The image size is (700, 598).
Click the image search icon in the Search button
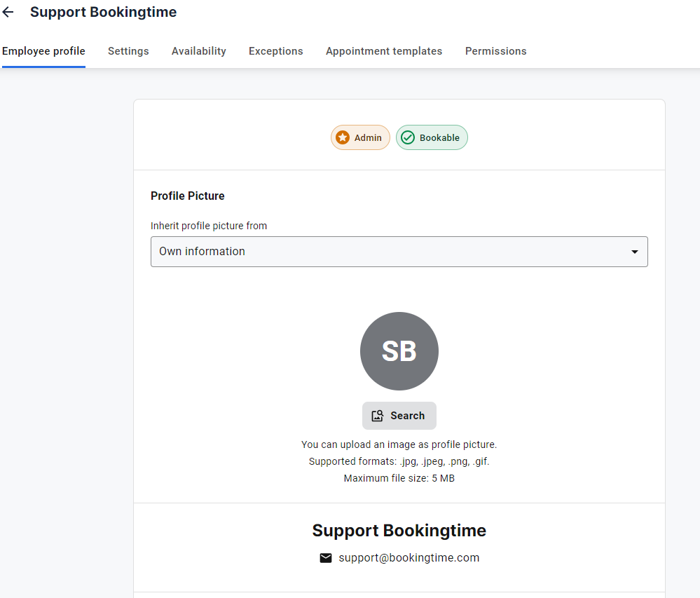coord(378,416)
